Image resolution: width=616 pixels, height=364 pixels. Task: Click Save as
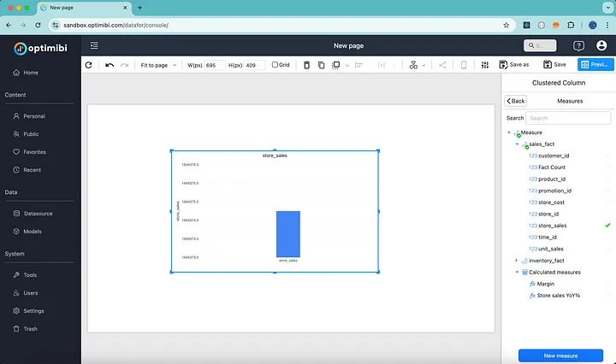tap(514, 65)
